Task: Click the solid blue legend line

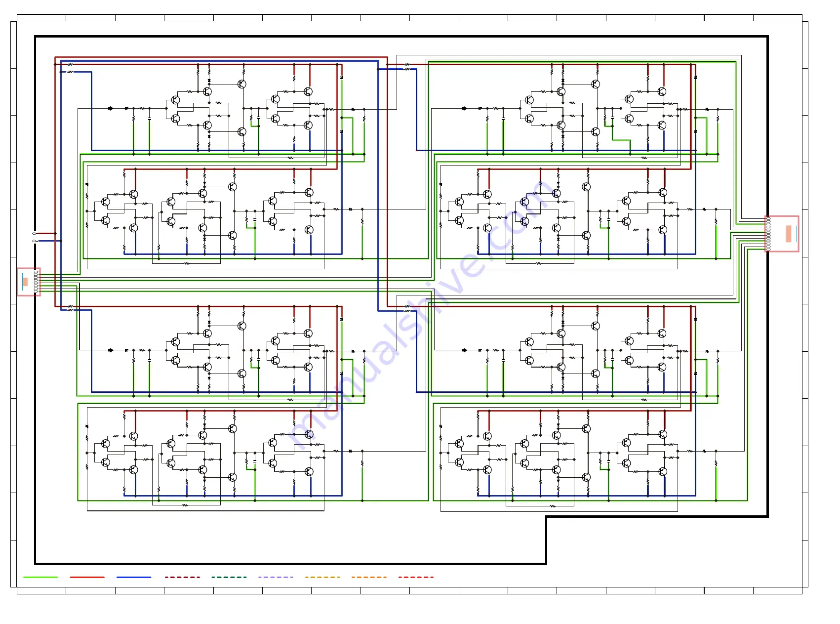Action: [134, 577]
